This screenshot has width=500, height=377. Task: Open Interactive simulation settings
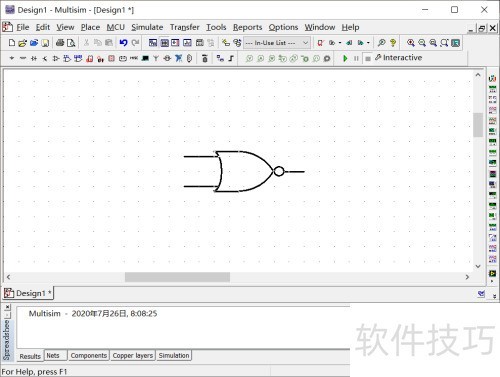pyautogui.click(x=398, y=58)
